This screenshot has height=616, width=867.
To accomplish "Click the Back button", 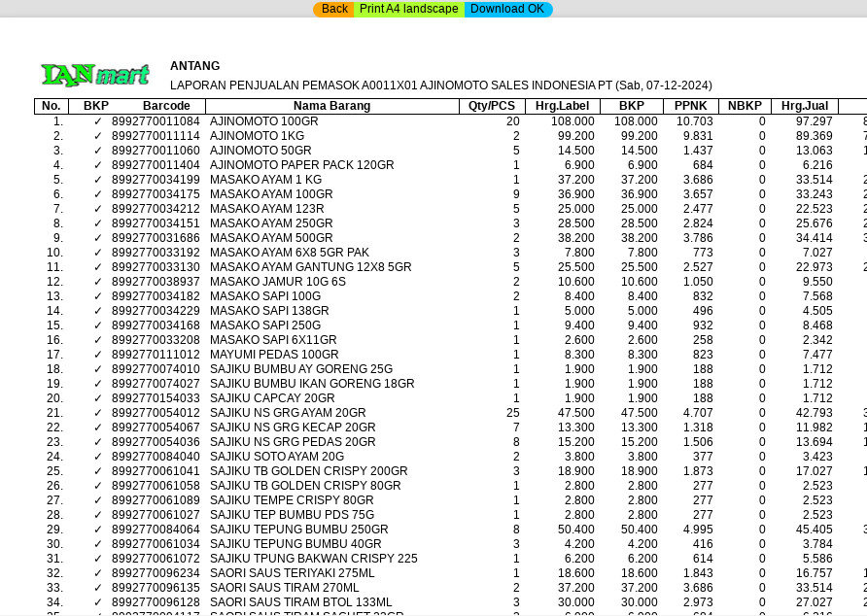I will point(333,9).
